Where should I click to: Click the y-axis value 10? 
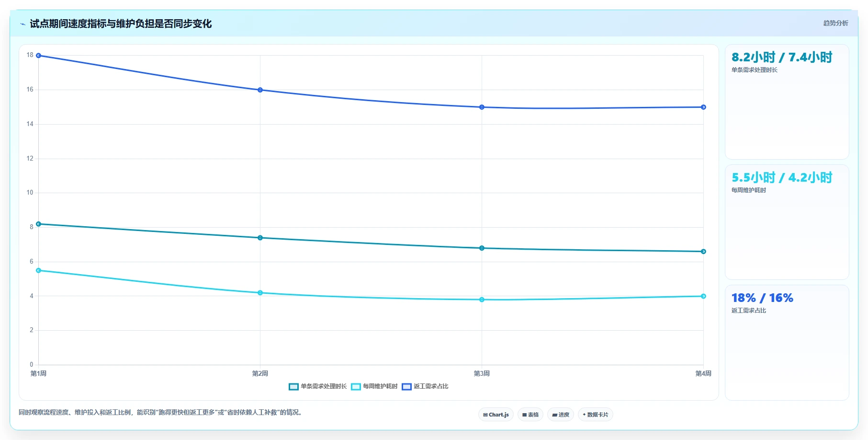pyautogui.click(x=30, y=193)
